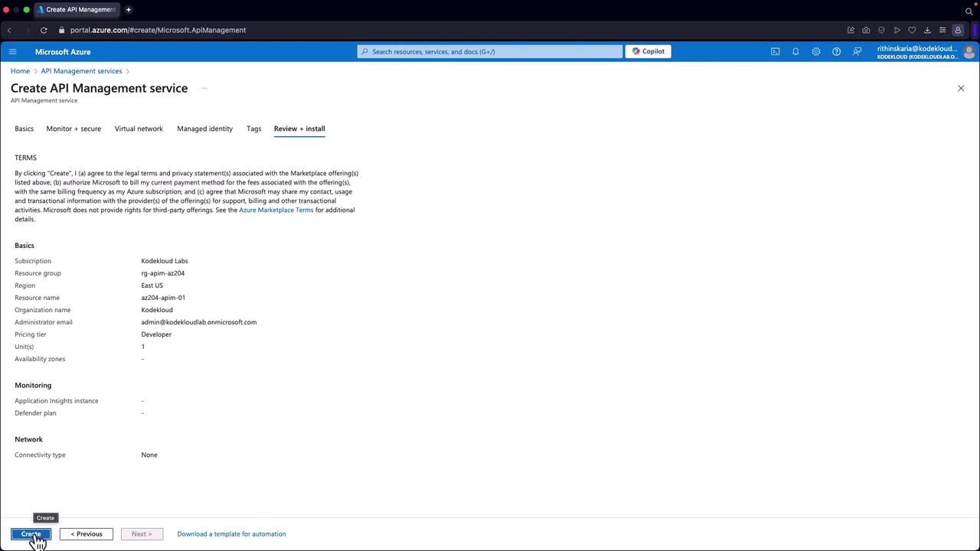Viewport: 980px width, 551px height.
Task: Go to the Previous step
Action: click(87, 534)
